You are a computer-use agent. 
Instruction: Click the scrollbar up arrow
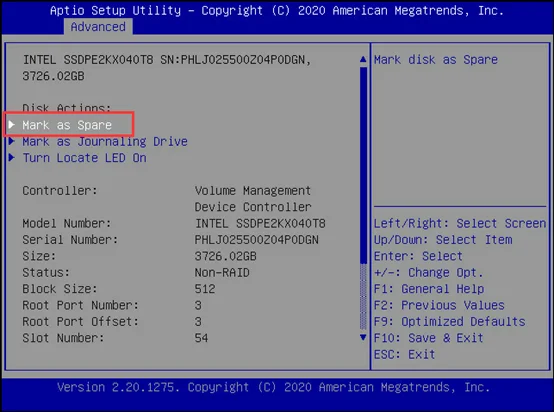[x=363, y=59]
